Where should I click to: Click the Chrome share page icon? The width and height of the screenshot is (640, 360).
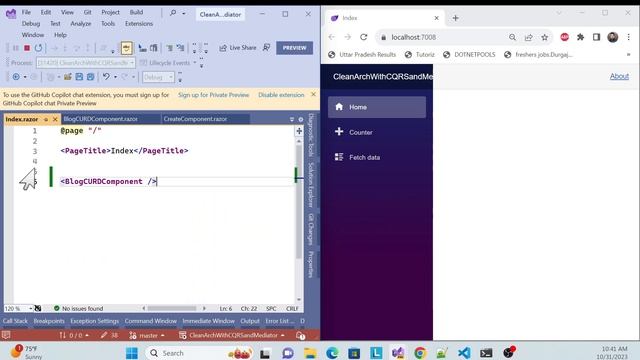click(529, 37)
